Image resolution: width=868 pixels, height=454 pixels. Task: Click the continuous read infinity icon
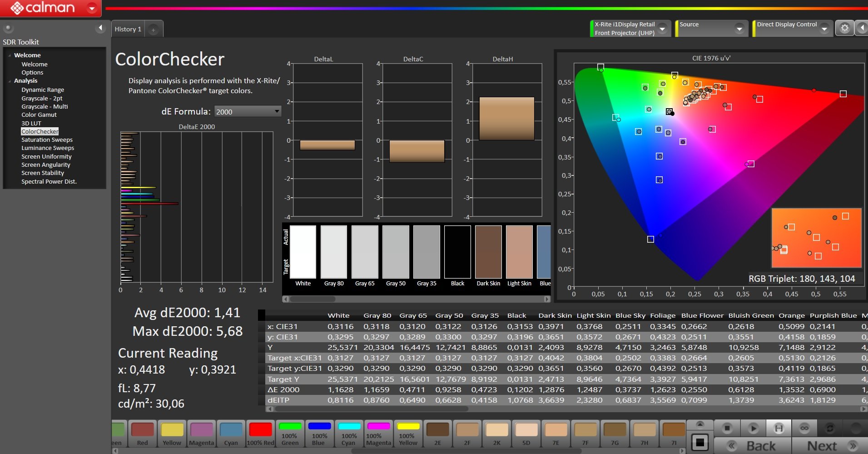(x=804, y=428)
